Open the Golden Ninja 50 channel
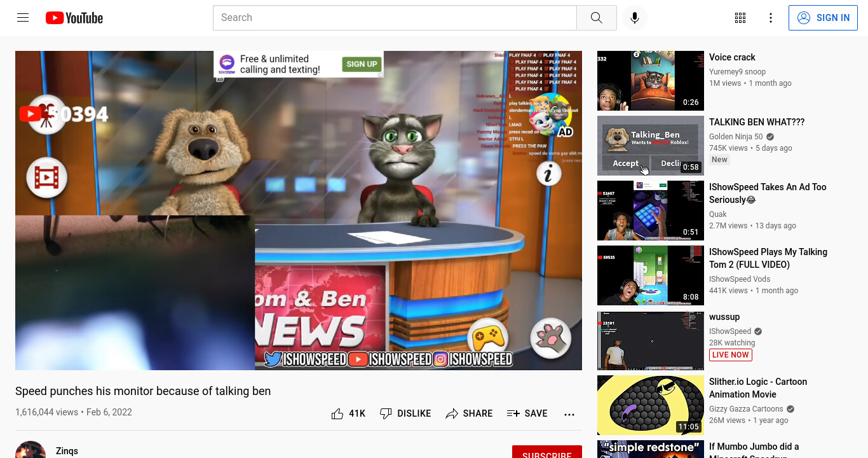 pyautogui.click(x=736, y=137)
